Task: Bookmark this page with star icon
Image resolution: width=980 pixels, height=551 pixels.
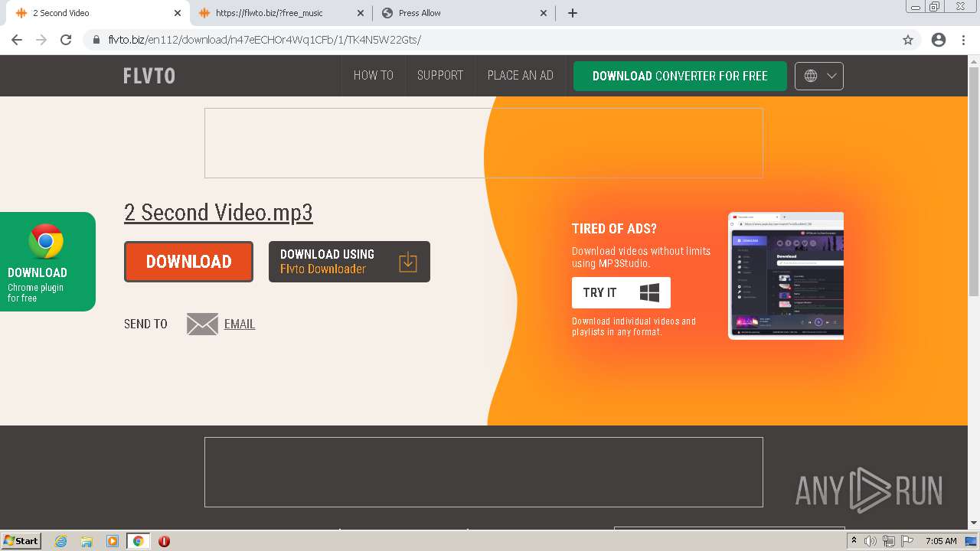Action: 908,40
